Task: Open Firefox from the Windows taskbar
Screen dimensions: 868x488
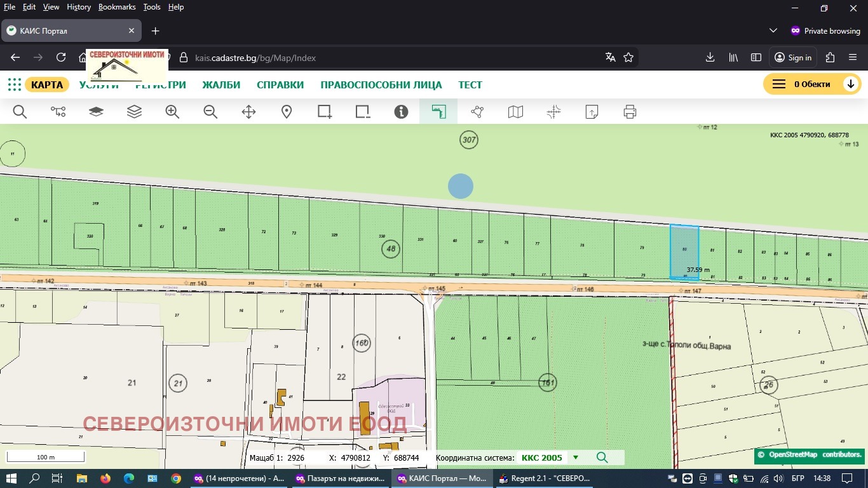Action: 105,478
